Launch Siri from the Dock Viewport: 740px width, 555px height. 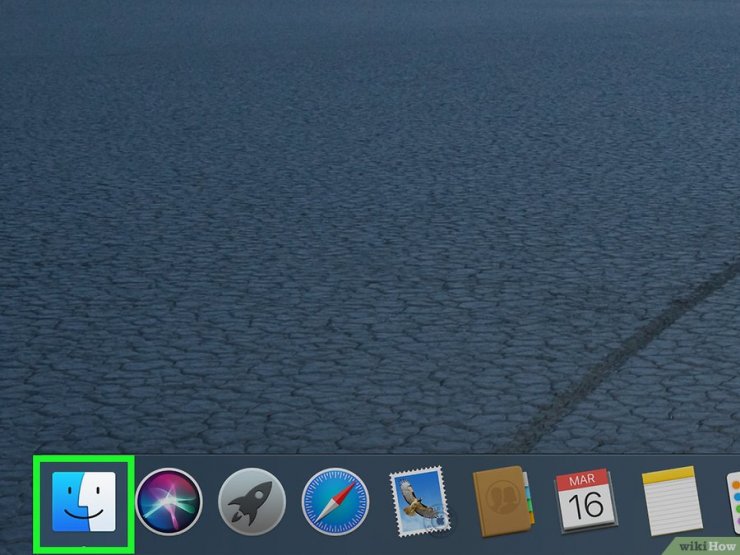click(168, 502)
